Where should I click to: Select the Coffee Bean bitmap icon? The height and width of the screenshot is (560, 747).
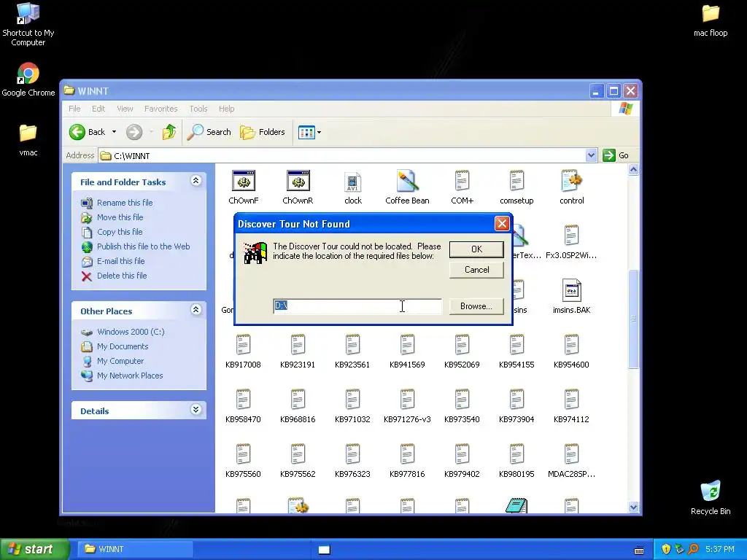(407, 182)
